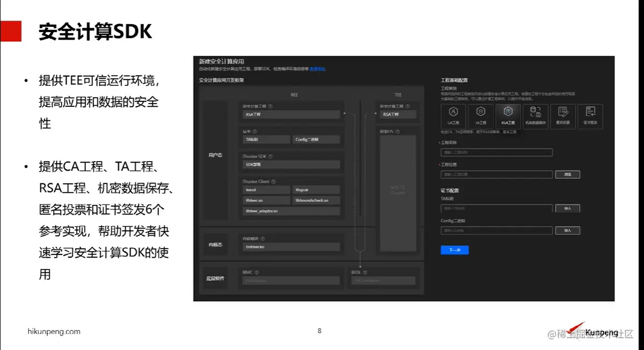644x350 pixels.
Task: Click the TA私钥 block in 证书 section
Action: coord(266,140)
